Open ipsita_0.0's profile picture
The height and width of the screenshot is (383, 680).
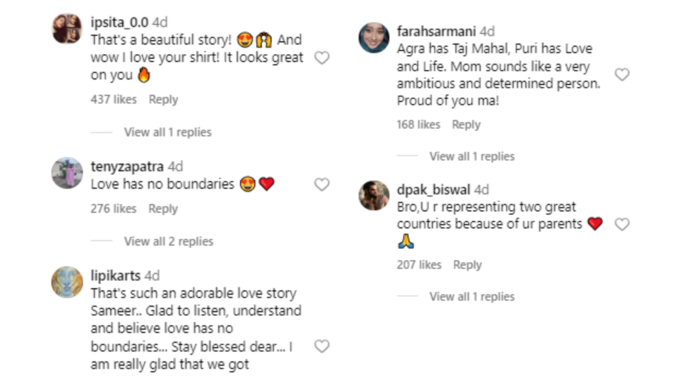click(67, 29)
